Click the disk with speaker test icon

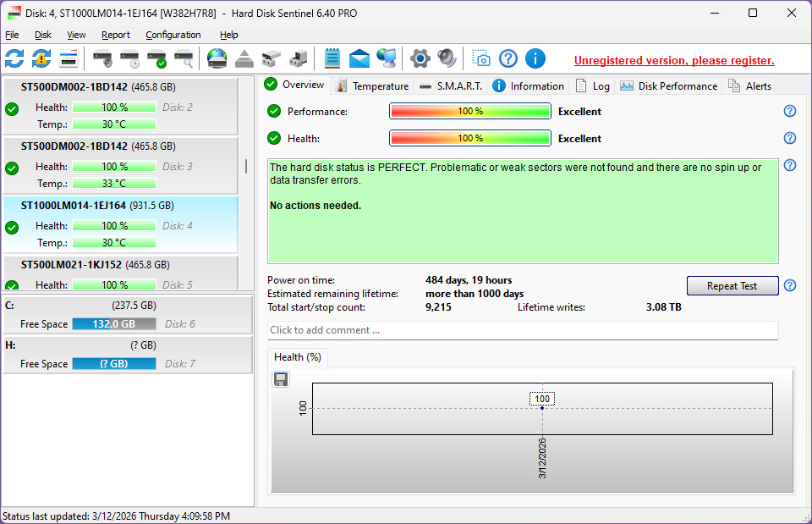(102, 58)
